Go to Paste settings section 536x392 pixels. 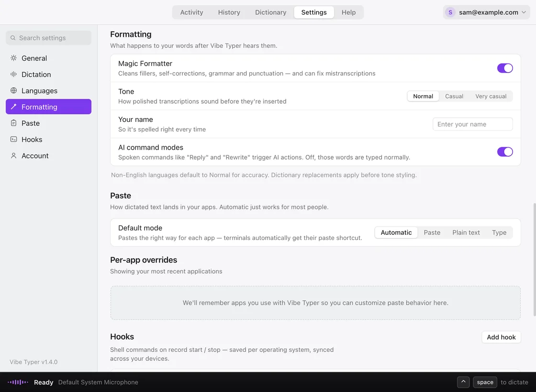pyautogui.click(x=48, y=123)
